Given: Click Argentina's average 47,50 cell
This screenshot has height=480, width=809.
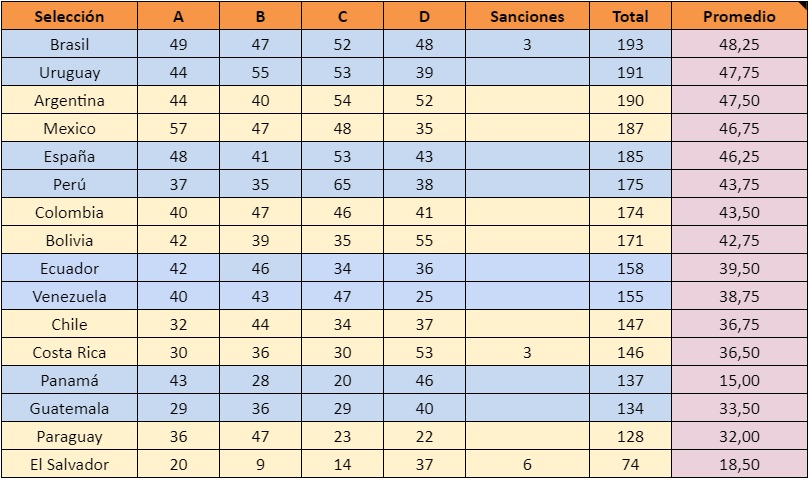Looking at the screenshot, I should point(739,101).
